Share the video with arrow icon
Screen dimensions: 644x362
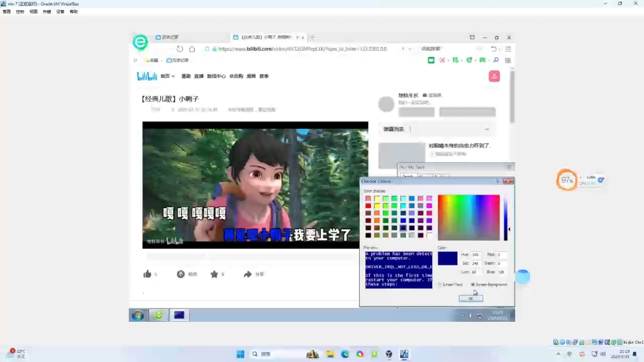pyautogui.click(x=247, y=274)
